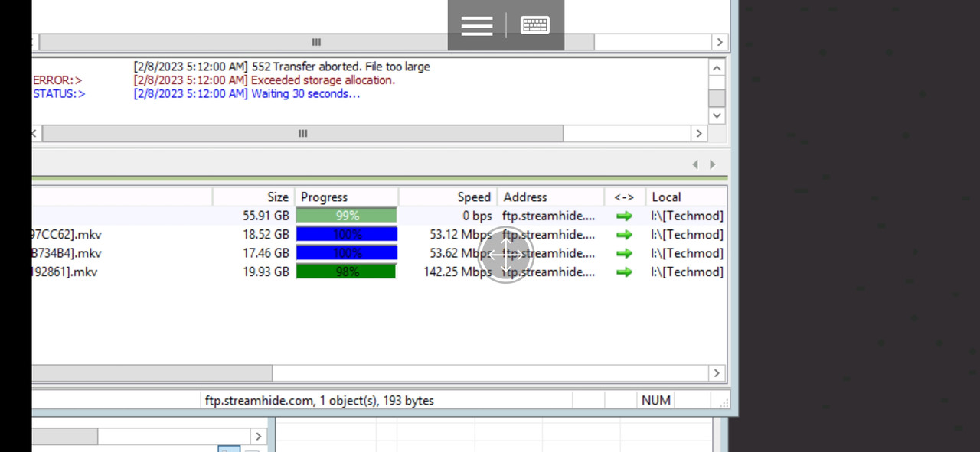Click the right arrow above the transfer queue
980x452 pixels.
click(x=712, y=164)
